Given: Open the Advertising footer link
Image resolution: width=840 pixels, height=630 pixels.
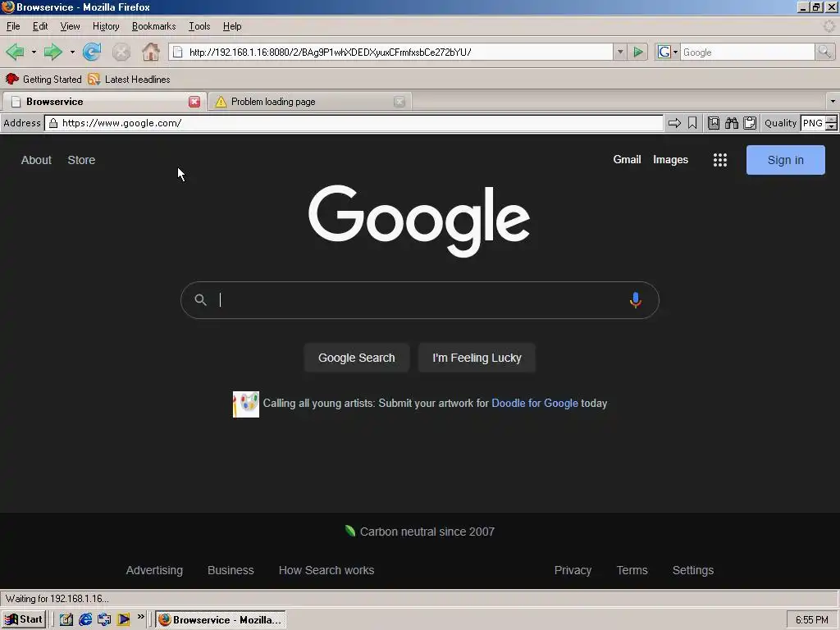Looking at the screenshot, I should (154, 571).
